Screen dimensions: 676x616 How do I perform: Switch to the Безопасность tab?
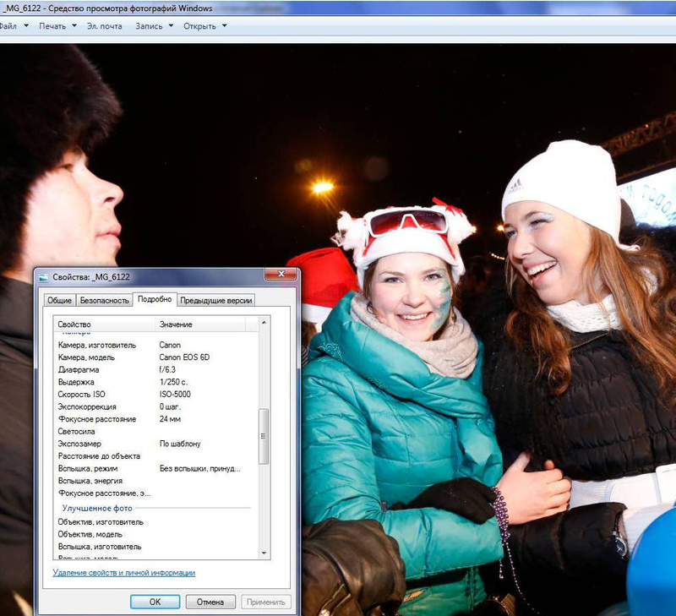pos(105,300)
